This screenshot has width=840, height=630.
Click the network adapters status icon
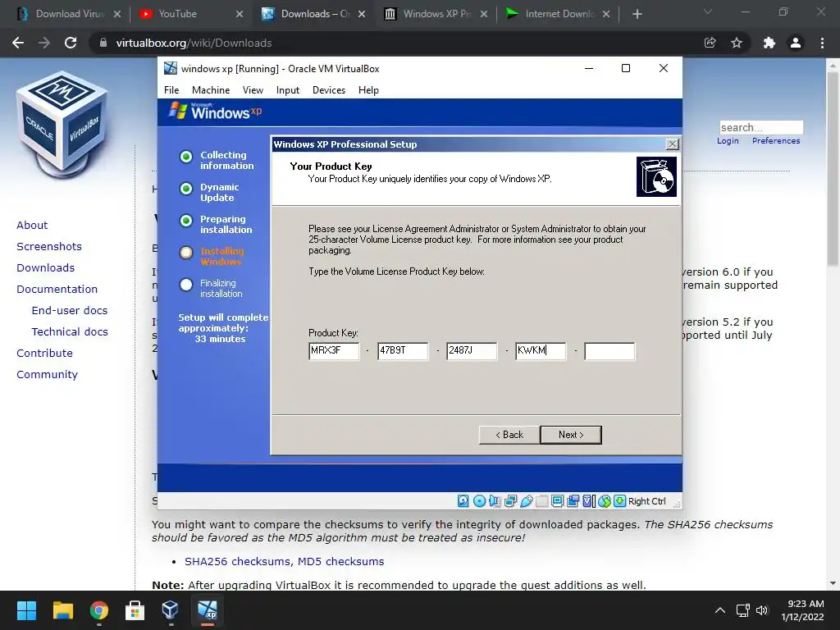(510, 501)
